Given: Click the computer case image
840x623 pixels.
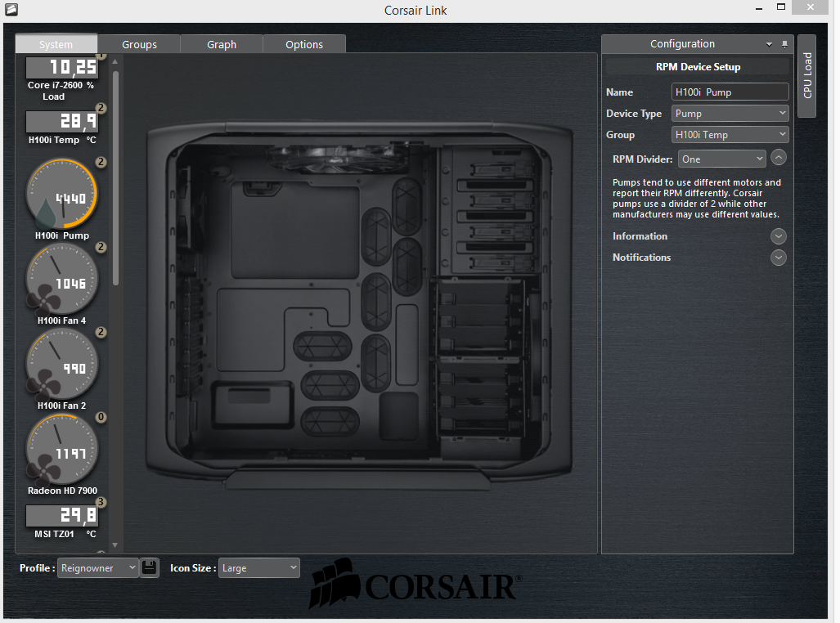Looking at the screenshot, I should coord(359,304).
